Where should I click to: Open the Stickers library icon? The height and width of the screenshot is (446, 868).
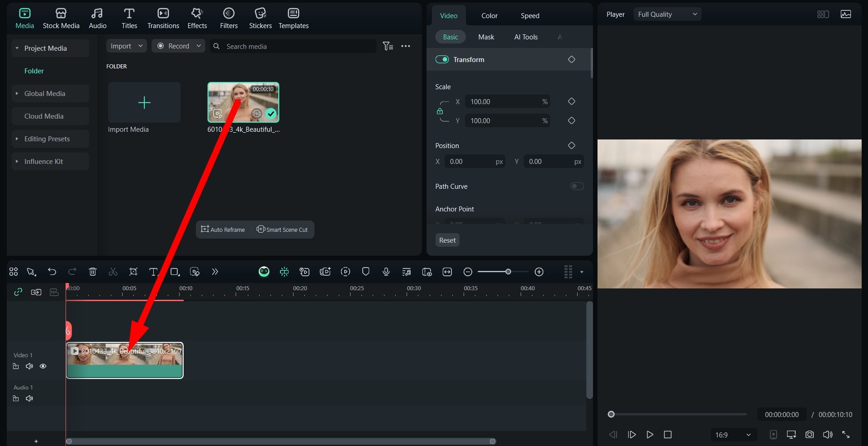click(x=260, y=13)
